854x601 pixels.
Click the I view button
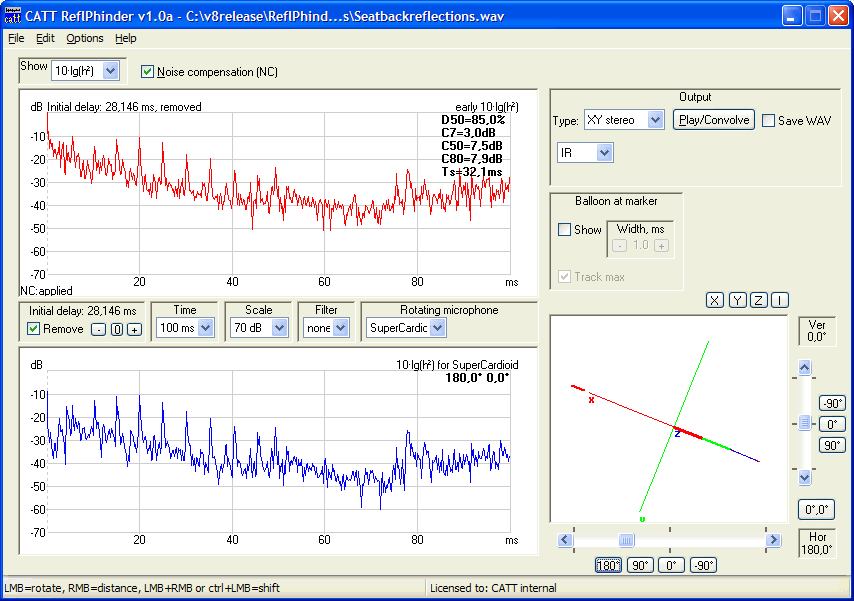pyautogui.click(x=780, y=300)
